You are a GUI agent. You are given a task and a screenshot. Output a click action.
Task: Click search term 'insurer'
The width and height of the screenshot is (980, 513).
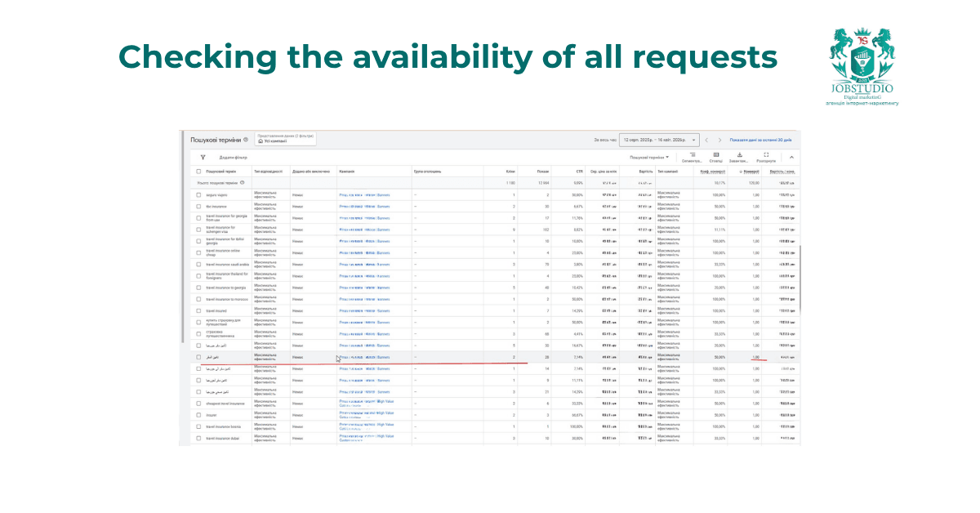click(x=211, y=415)
